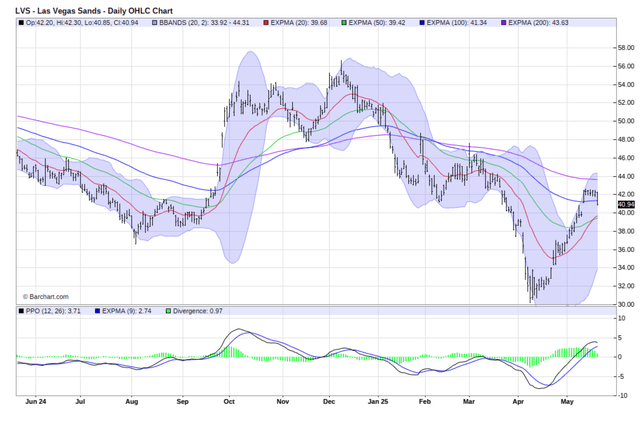Viewport: 640px width, 427px height.
Task: Click the 'EXPMA (20): 39.68' label
Action: coord(299,23)
